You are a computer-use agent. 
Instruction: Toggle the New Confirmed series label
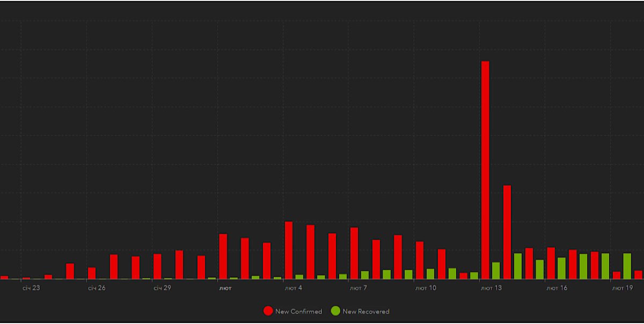[298, 312]
